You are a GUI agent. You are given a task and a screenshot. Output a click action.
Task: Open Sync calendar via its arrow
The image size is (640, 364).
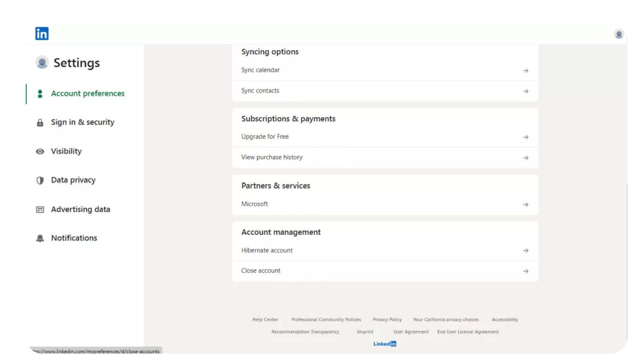(x=525, y=71)
